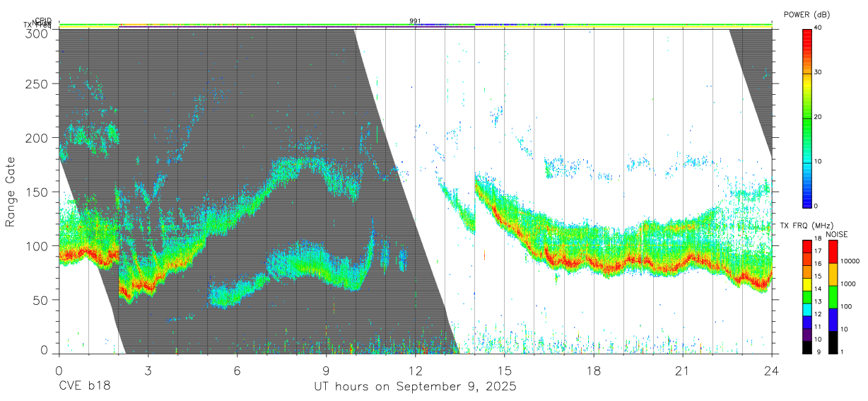
Task: Click the 300 tick on the Range Gate axis
Action: coord(38,34)
